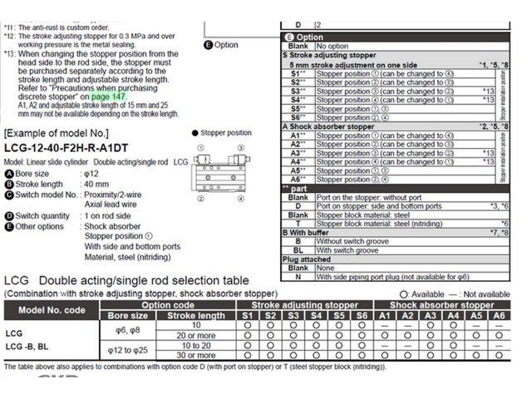Click the cylinder stopper position diagram

point(220,174)
